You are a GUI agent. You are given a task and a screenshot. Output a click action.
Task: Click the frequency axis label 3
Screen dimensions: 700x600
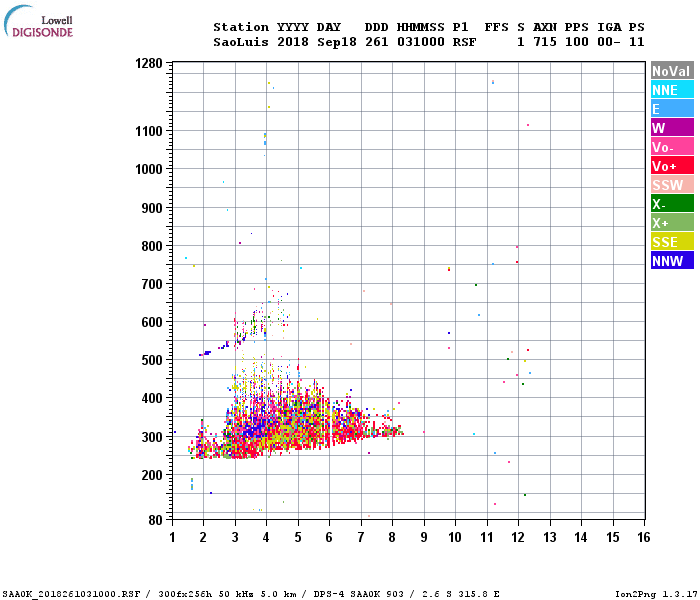click(235, 537)
